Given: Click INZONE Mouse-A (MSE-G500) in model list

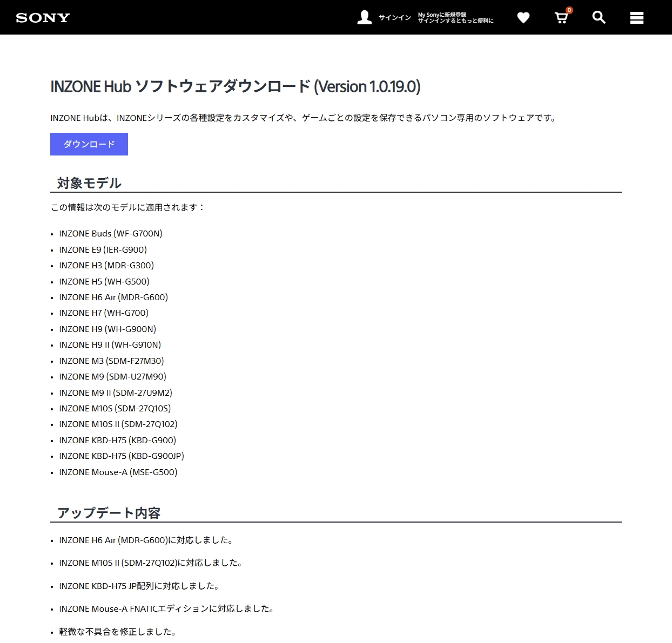Looking at the screenshot, I should pos(118,472).
